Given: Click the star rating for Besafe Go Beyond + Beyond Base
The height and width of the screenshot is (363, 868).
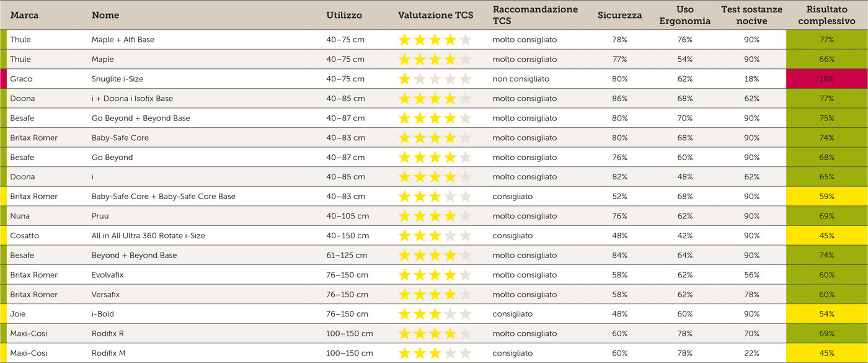Looking at the screenshot, I should [435, 118].
